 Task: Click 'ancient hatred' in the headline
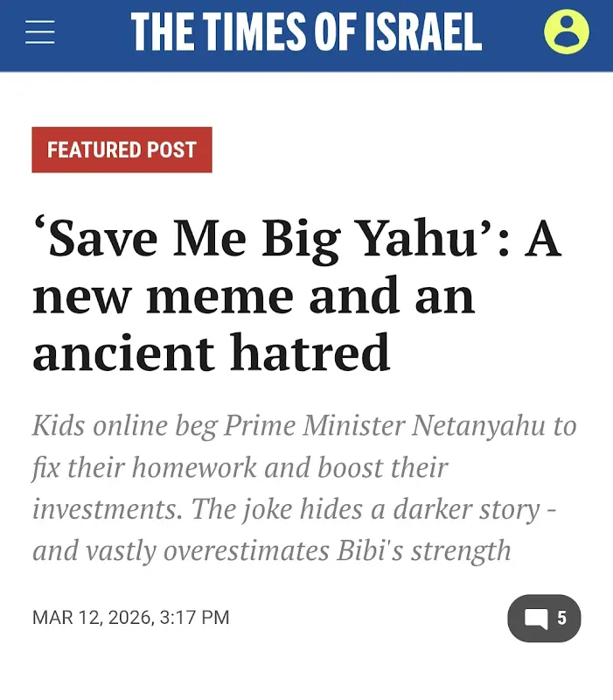(x=211, y=352)
